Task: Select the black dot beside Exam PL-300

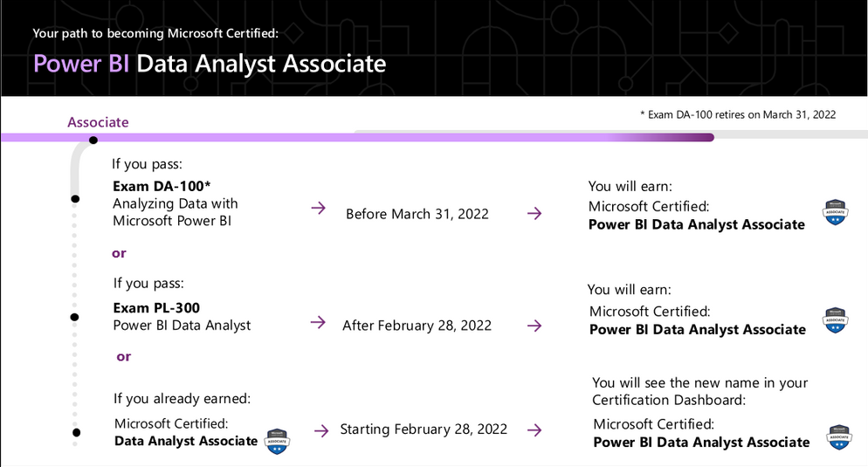Action: 75,316
